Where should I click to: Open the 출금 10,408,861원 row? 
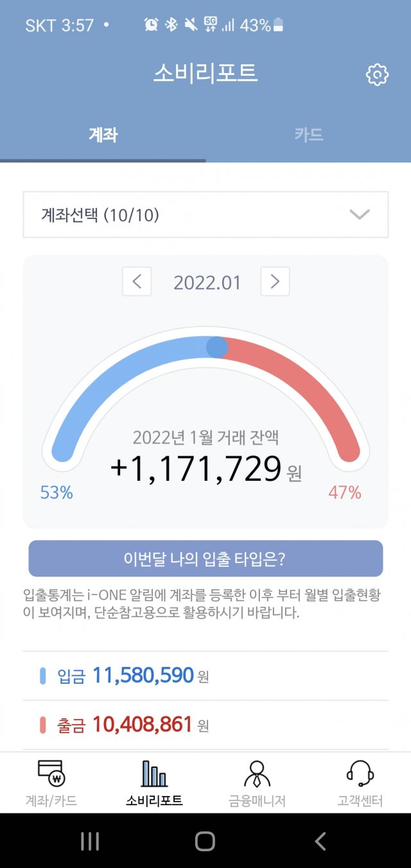point(205,725)
